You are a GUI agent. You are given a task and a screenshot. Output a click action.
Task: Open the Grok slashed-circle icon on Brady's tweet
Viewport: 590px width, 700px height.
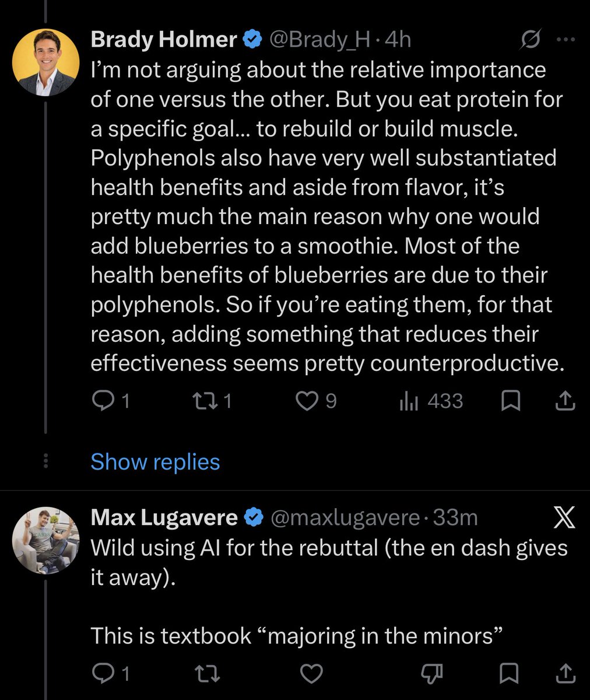530,40
